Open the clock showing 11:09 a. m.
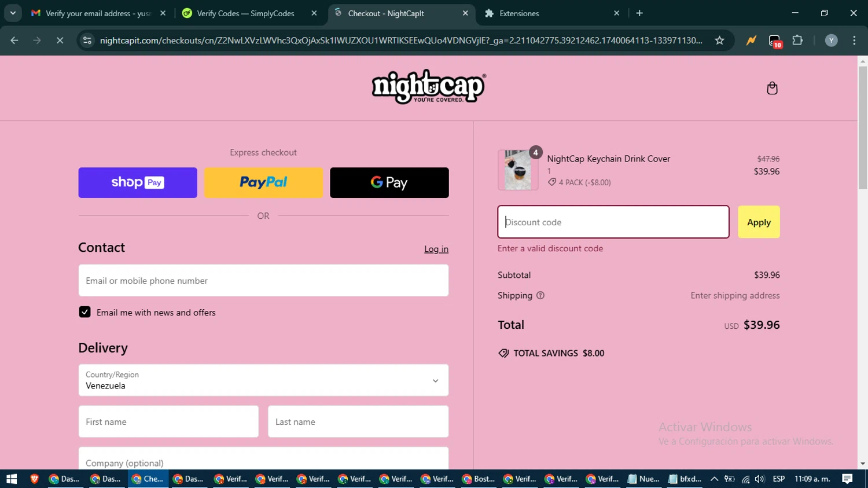 click(x=812, y=479)
